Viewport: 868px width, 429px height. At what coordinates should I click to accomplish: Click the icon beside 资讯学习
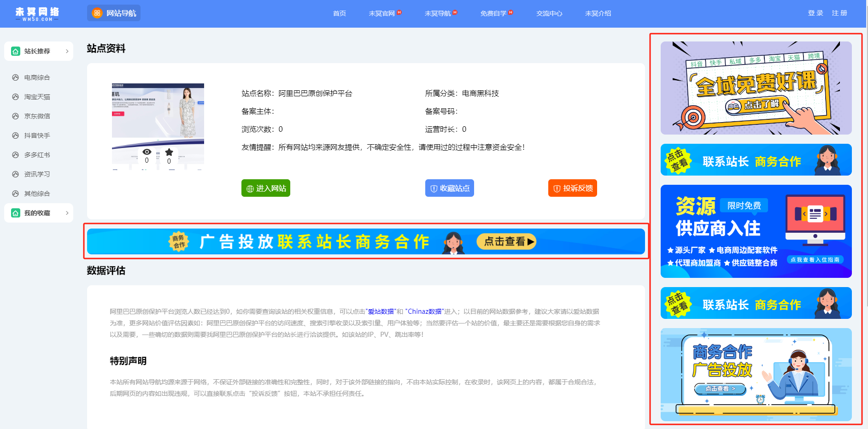point(16,174)
